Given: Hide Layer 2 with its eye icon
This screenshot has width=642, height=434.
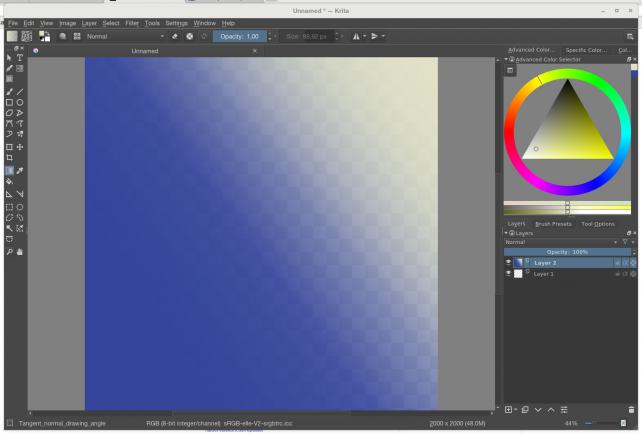Looking at the screenshot, I should pos(508,262).
